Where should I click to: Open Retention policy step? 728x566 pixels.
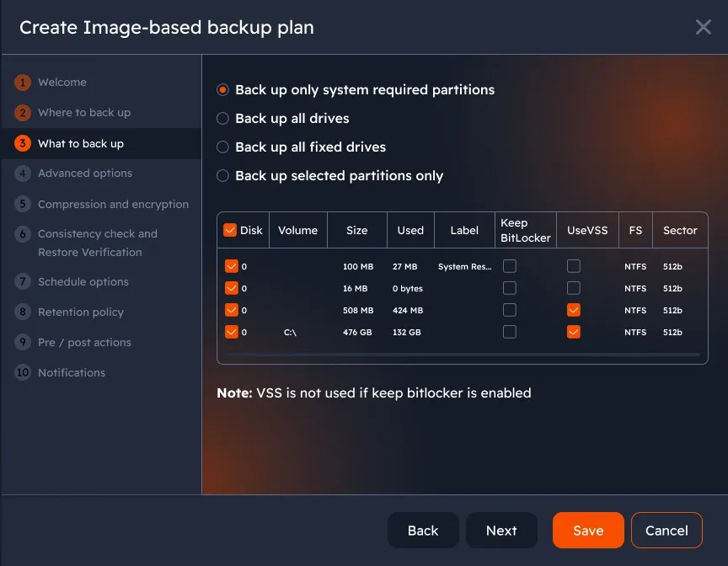(80, 312)
